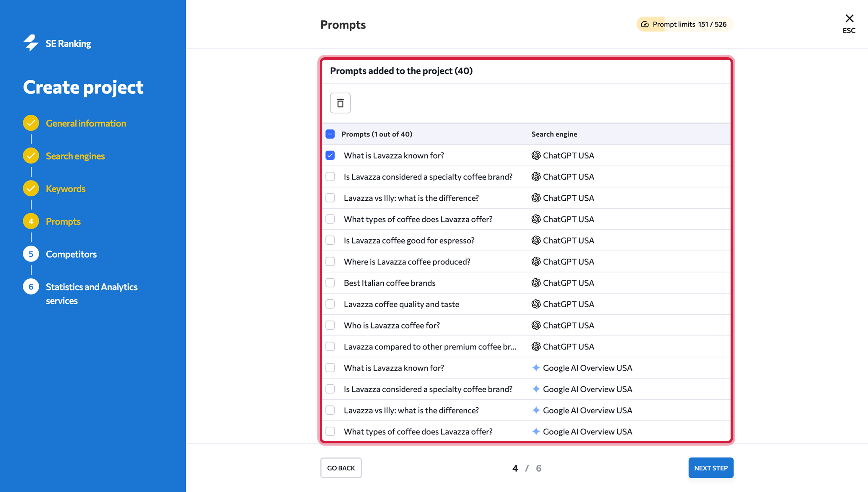The height and width of the screenshot is (492, 868).
Task: Click the X close icon above ESC
Action: [x=849, y=18]
